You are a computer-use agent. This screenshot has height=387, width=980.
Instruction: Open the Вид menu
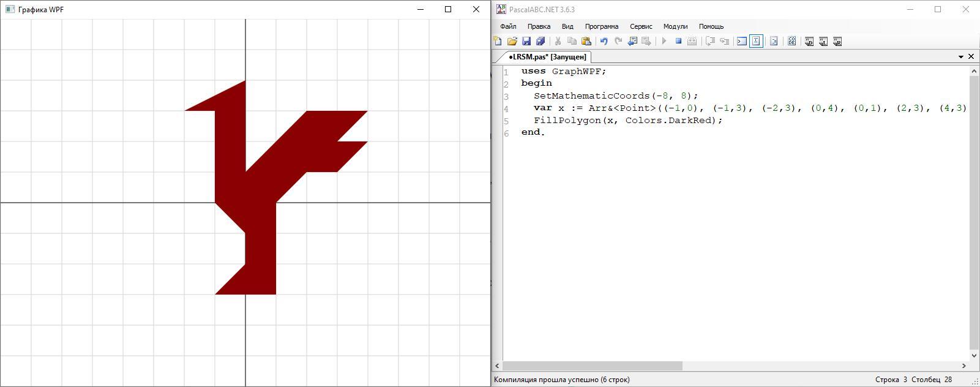pos(567,26)
